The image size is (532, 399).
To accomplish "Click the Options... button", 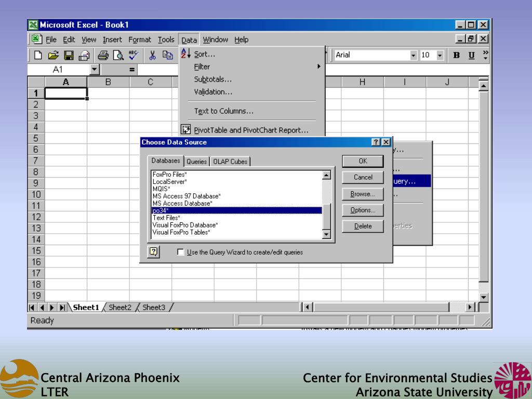I will pyautogui.click(x=363, y=210).
